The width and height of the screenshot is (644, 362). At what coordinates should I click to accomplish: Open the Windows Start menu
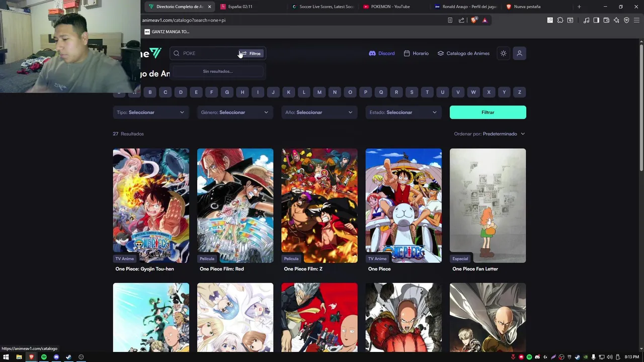[x=6, y=357]
